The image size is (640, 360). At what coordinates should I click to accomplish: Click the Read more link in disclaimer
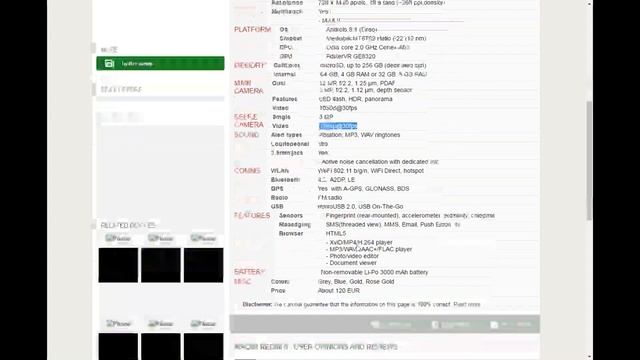coord(467,304)
